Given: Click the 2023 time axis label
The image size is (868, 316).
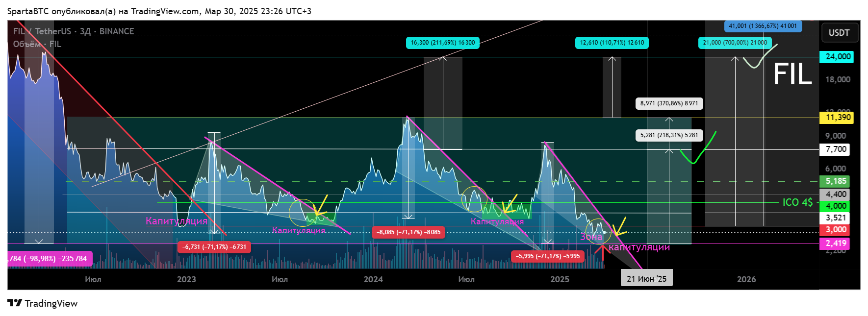Looking at the screenshot, I should [x=186, y=279].
